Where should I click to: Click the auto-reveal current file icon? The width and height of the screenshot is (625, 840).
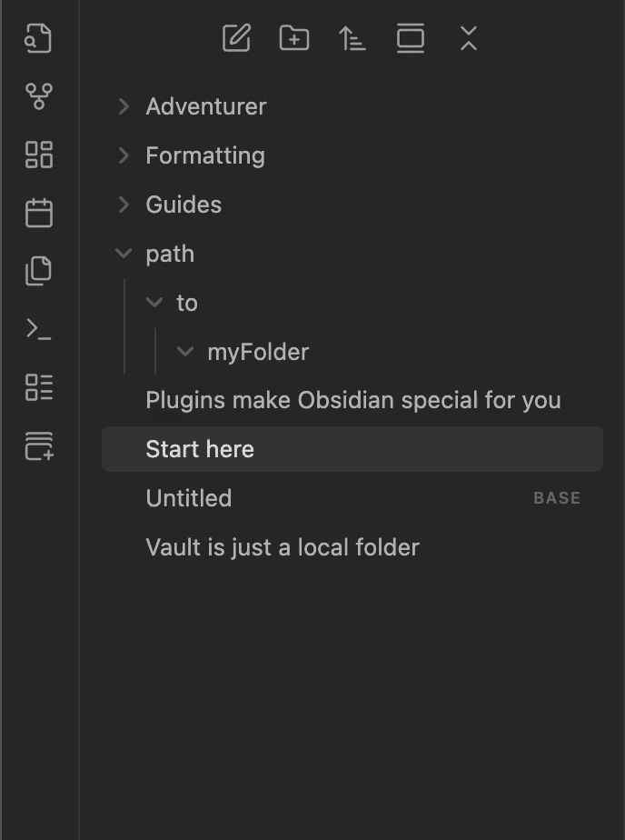point(411,39)
